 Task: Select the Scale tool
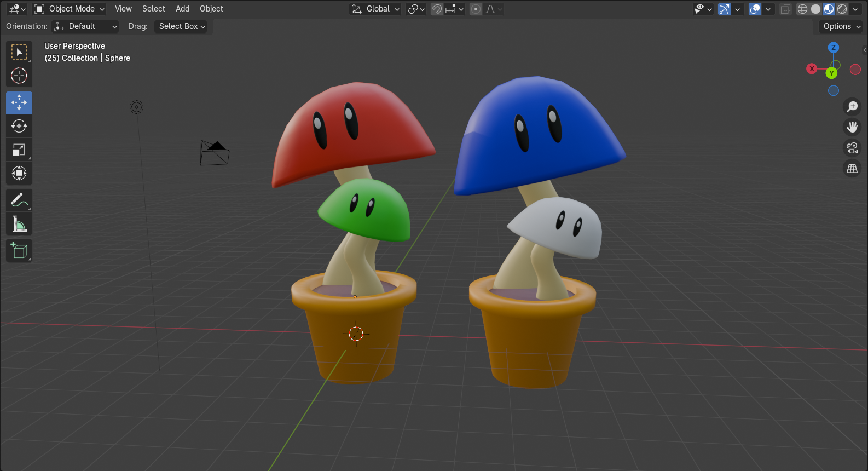[19, 150]
